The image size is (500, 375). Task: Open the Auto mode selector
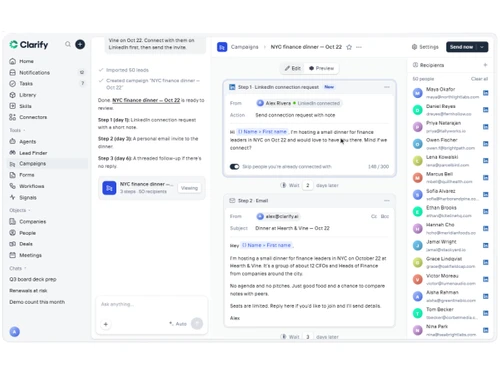(178, 324)
